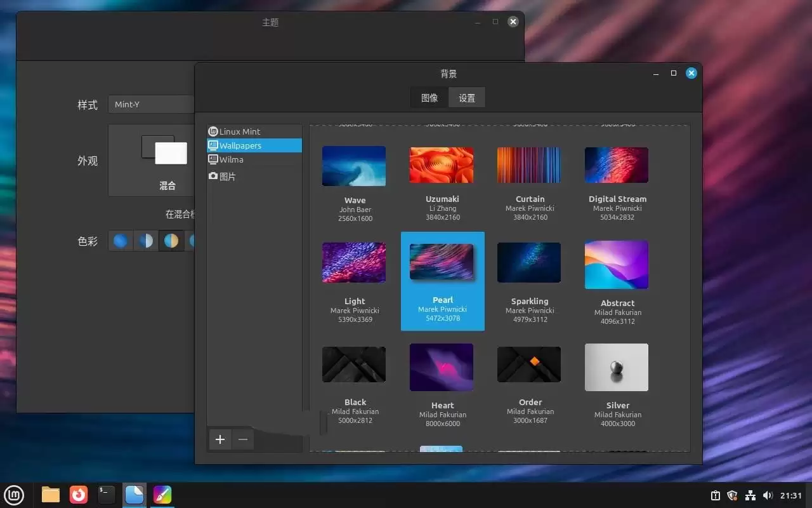
Task: Click the volume speaker tray icon
Action: [768, 495]
